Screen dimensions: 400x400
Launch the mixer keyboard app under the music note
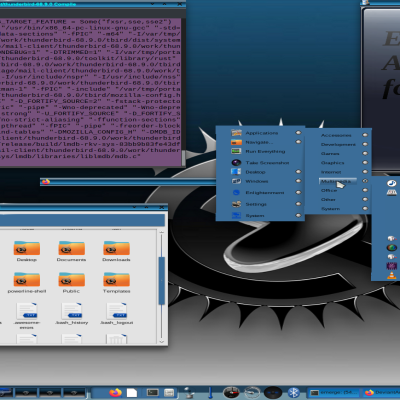point(391,192)
